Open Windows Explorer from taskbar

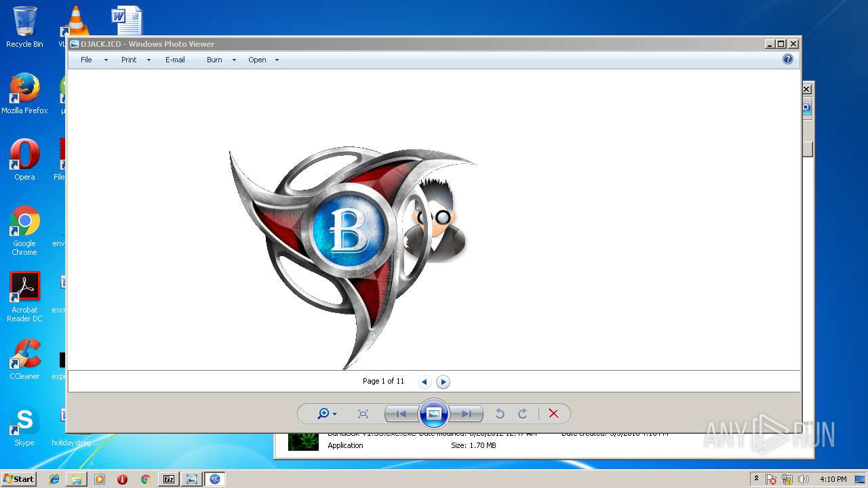[x=77, y=479]
